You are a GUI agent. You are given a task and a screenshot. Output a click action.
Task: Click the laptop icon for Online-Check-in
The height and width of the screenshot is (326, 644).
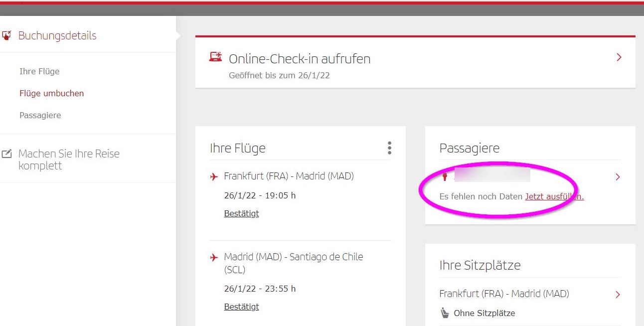coord(215,57)
